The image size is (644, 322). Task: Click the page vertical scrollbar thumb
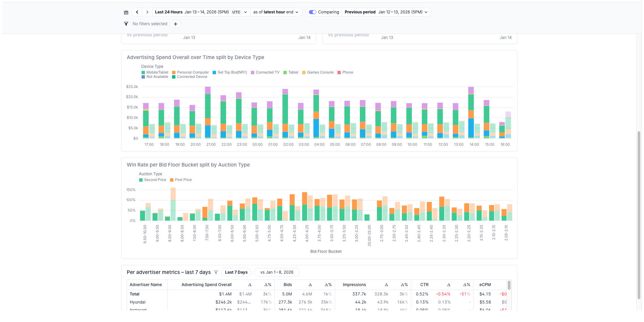coord(639,215)
